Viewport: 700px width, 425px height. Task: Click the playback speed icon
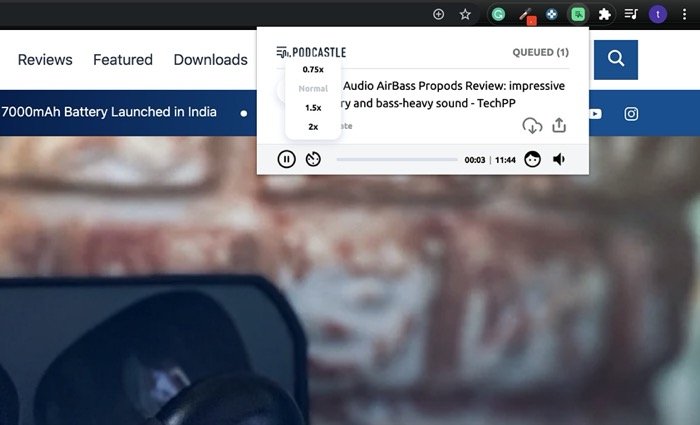(313, 159)
